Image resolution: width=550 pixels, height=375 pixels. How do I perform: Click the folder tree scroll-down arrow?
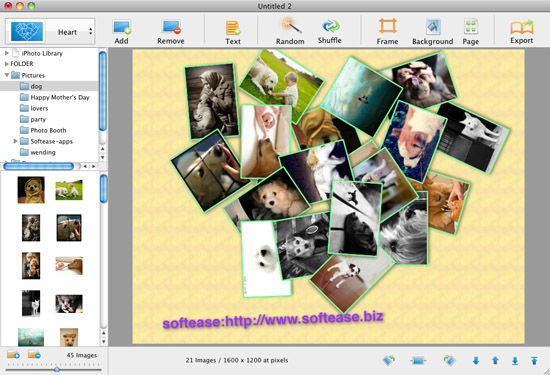(x=102, y=157)
